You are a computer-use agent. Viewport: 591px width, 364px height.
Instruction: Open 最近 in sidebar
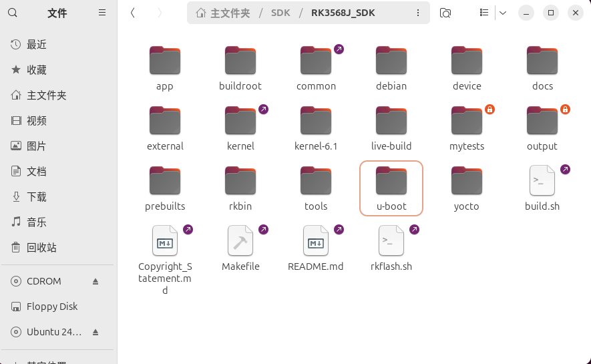coord(57,45)
